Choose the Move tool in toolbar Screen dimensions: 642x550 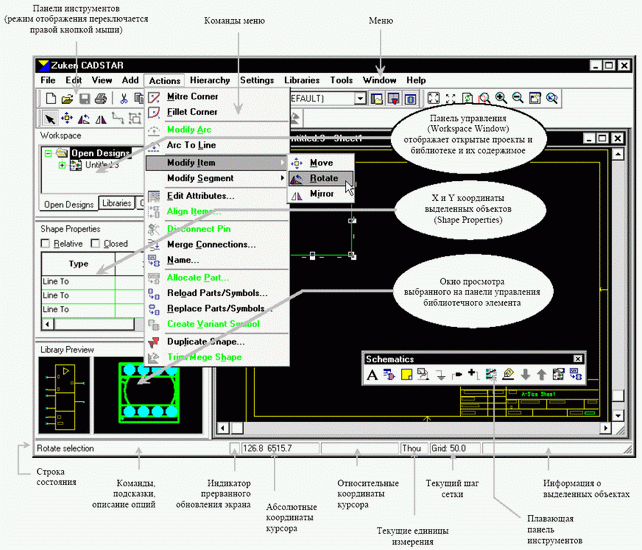(67, 118)
